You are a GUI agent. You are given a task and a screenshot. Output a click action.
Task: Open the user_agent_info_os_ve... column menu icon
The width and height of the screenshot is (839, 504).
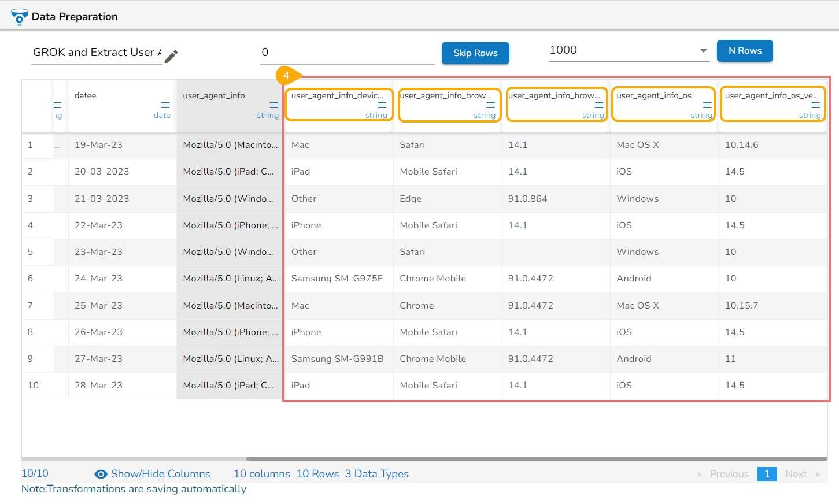[x=815, y=105]
